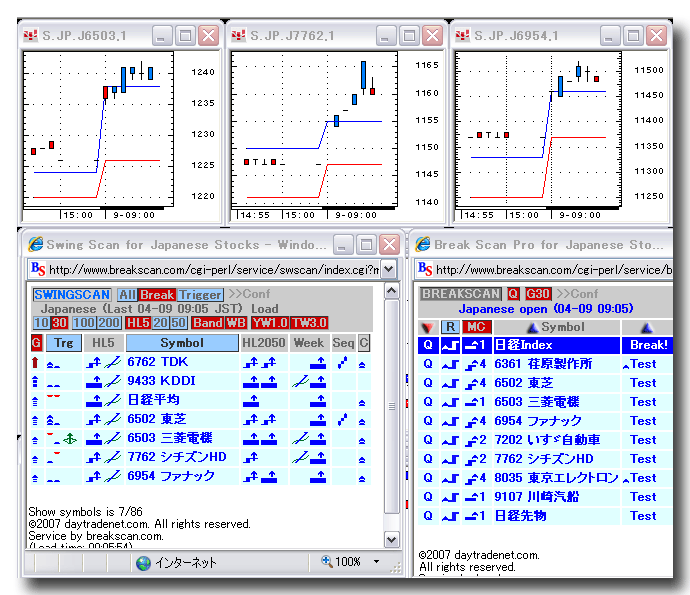
Task: Click the Swing Scan scrollbar thumb
Action: pyautogui.click(x=392, y=406)
